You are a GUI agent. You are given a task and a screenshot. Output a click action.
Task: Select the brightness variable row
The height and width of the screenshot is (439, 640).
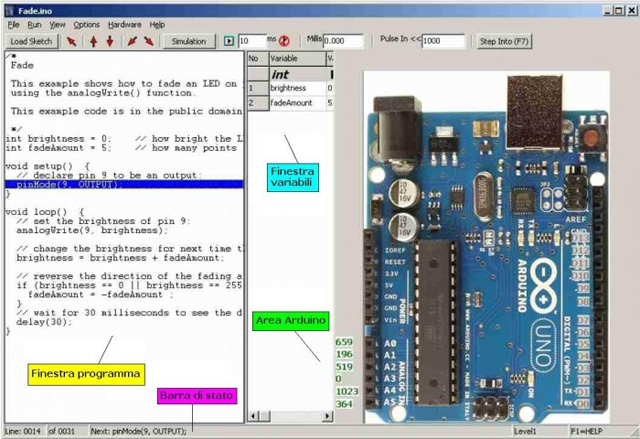click(295, 88)
